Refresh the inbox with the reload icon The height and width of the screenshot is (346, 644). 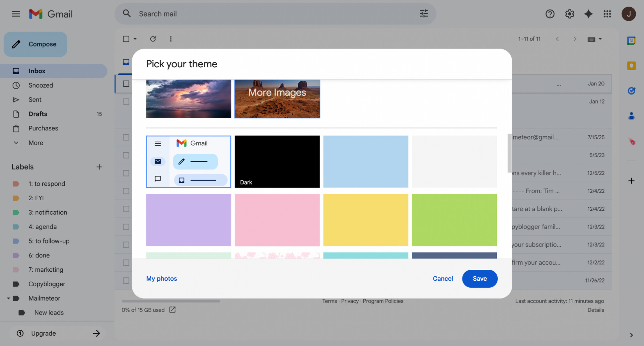(x=153, y=39)
